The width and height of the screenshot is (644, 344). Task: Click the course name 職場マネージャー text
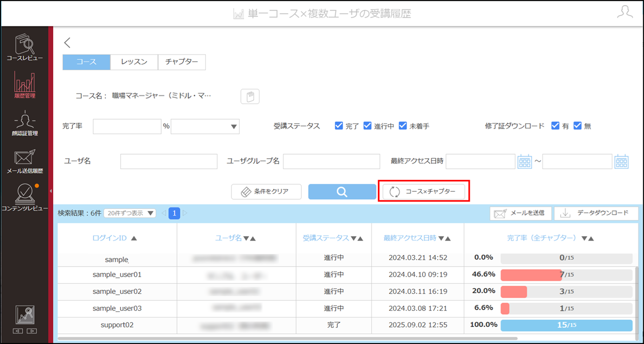click(162, 95)
